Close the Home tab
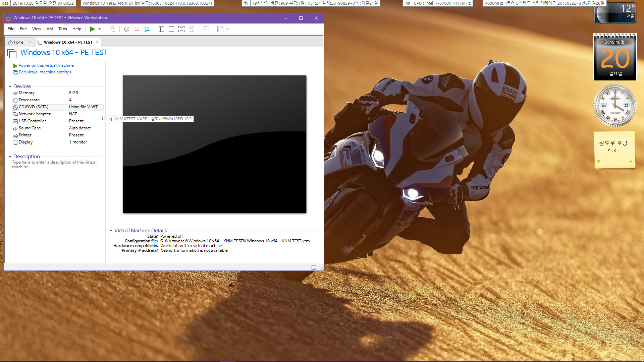The height and width of the screenshot is (362, 644). point(30,42)
